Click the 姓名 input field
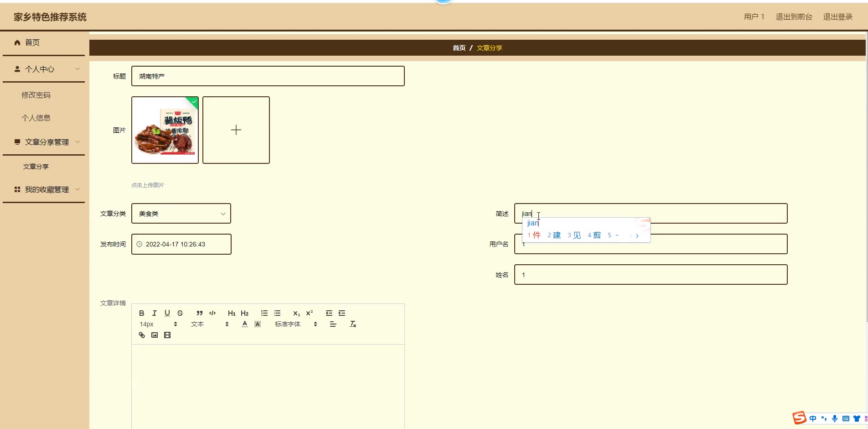Image resolution: width=868 pixels, height=429 pixels. click(x=651, y=275)
